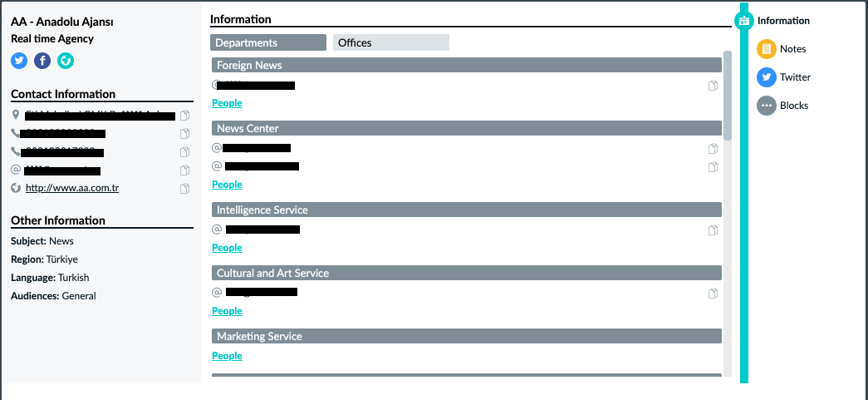
Task: Switch to the Departments tab
Action: click(268, 42)
